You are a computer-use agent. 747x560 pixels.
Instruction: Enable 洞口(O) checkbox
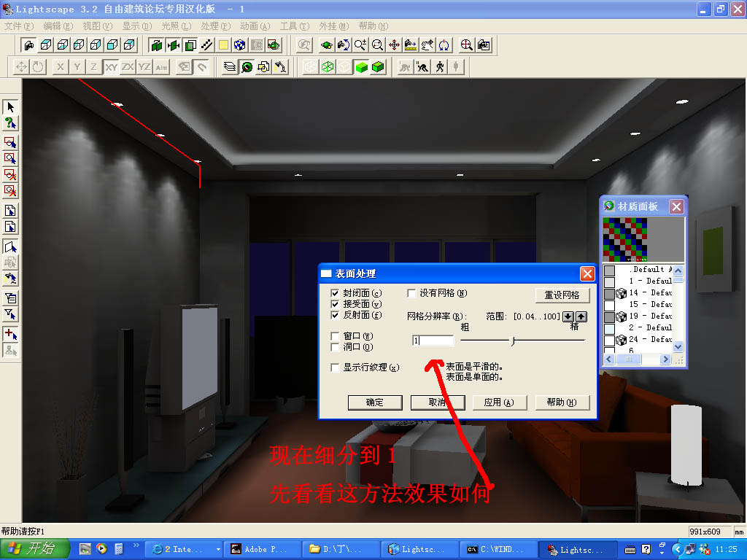coord(335,347)
